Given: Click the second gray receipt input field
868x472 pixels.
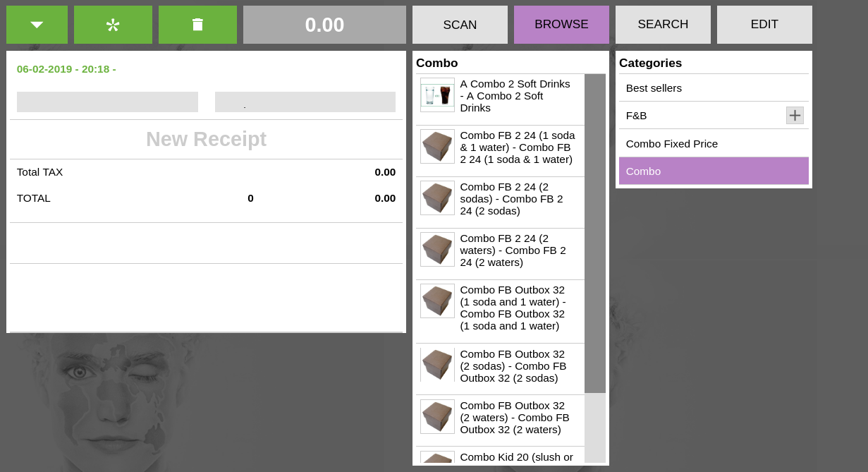Looking at the screenshot, I should (305, 102).
